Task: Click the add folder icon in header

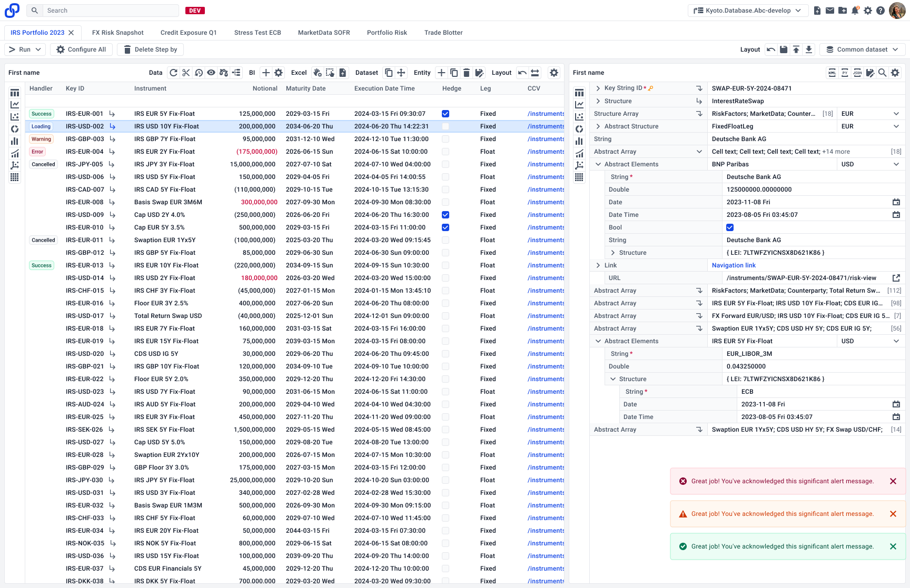Action: 843,11
